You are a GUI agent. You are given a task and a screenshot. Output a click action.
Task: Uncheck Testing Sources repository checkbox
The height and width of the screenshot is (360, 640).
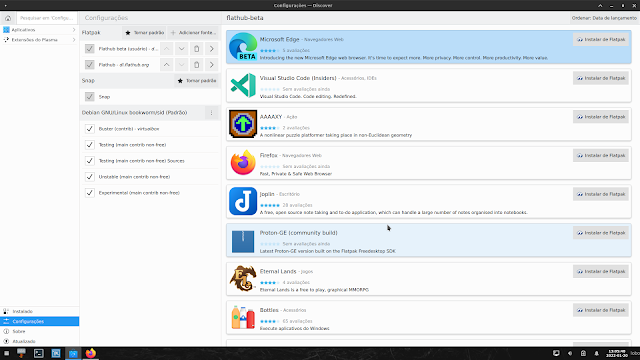[x=90, y=161]
